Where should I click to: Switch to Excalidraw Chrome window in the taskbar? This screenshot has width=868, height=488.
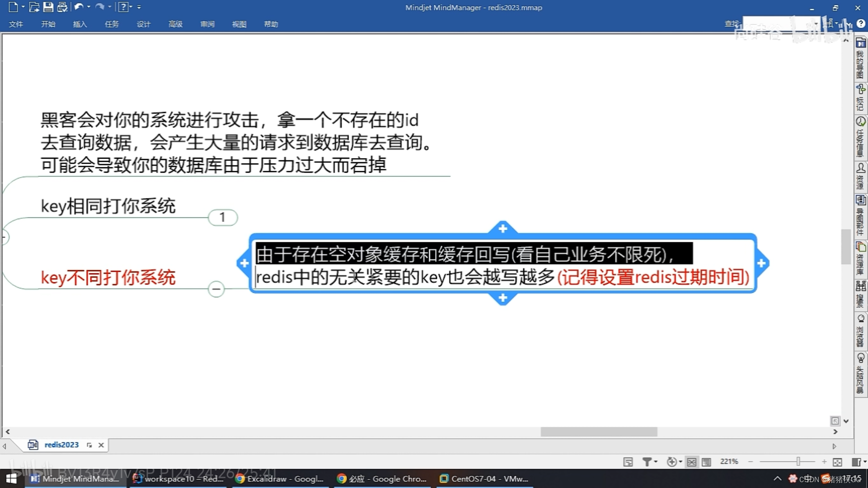pos(280,479)
